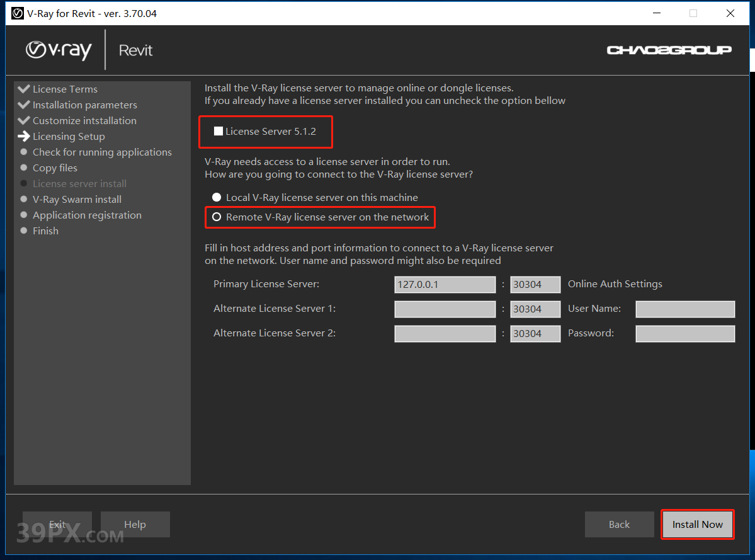Click the Primary License Server port field
Image resolution: width=755 pixels, height=560 pixels.
pos(535,285)
